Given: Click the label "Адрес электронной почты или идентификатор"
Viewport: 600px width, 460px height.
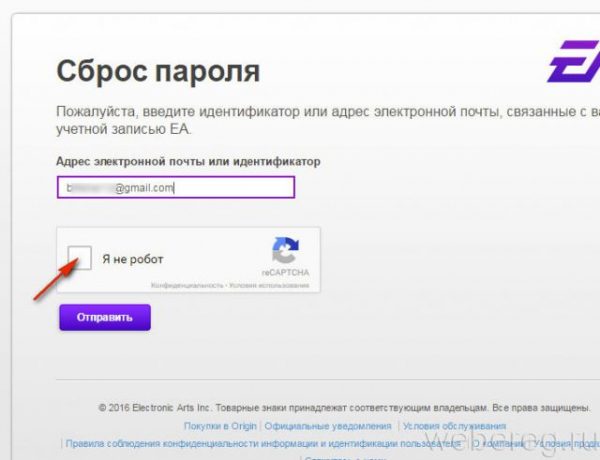Looking at the screenshot, I should pyautogui.click(x=188, y=161).
